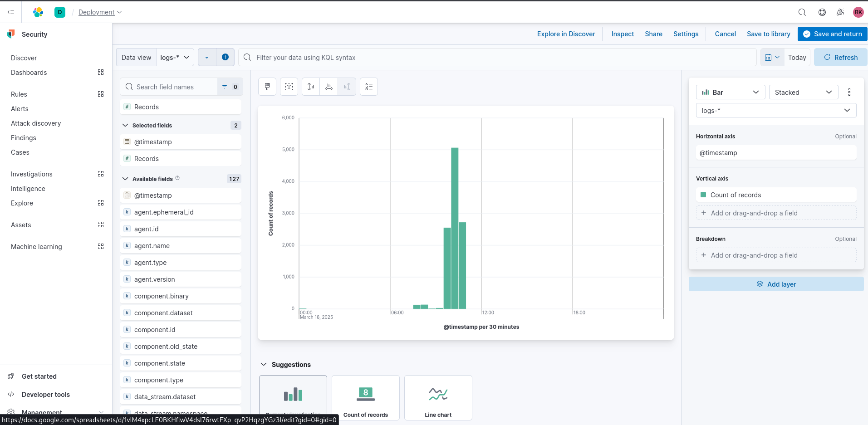868x425 pixels.
Task: Open the visual options paintbrush icon
Action: click(267, 87)
